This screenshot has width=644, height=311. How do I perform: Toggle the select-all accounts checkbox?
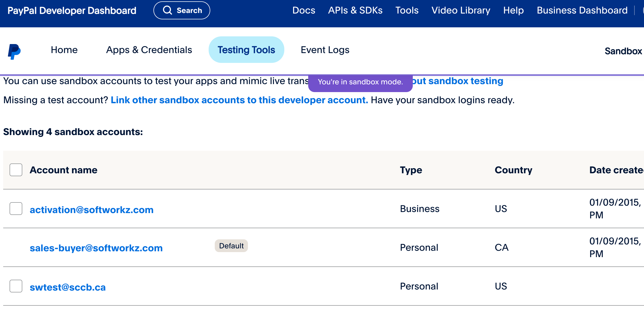coord(16,170)
